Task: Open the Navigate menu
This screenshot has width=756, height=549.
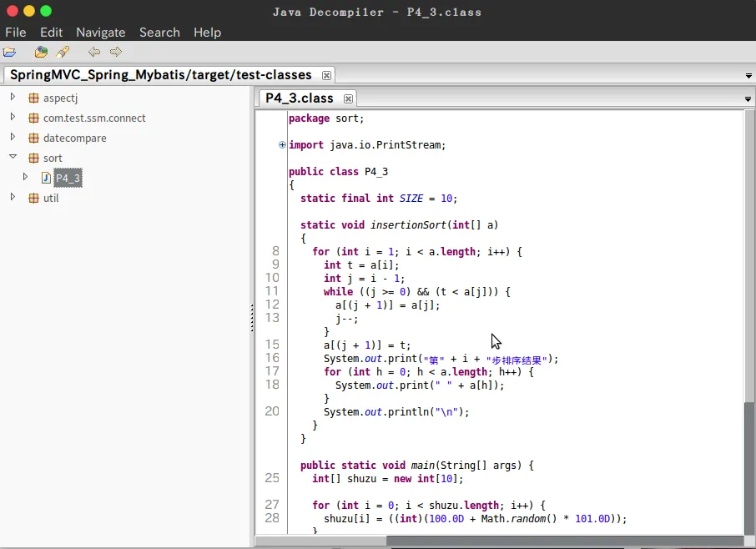Action: pos(101,33)
